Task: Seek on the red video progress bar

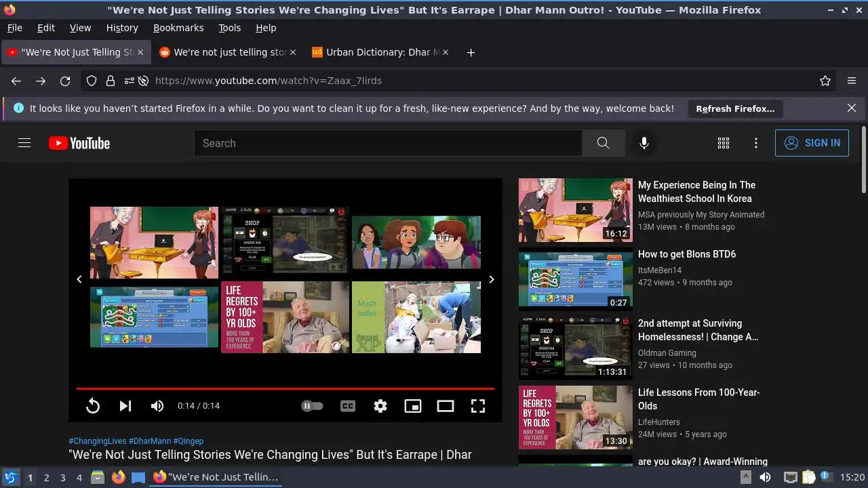Action: pos(285,388)
